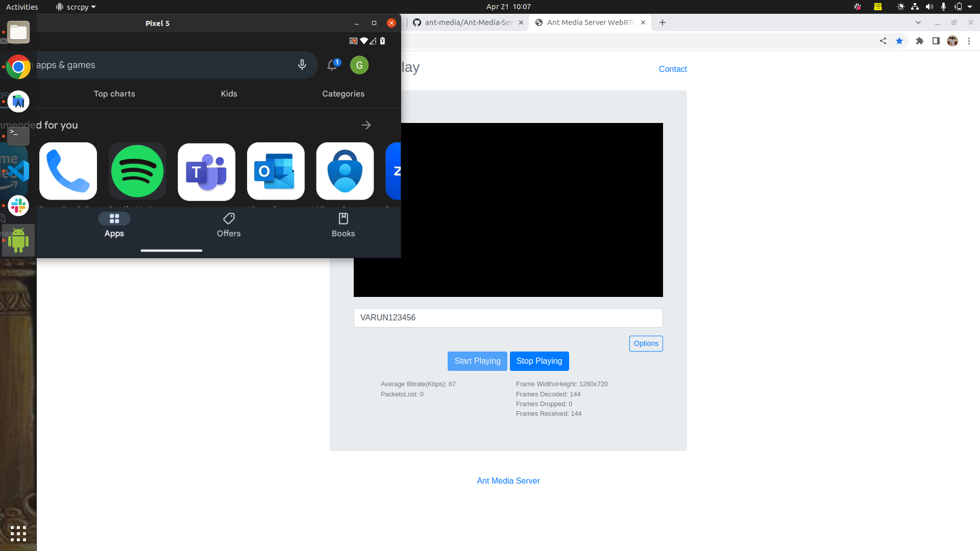Viewport: 980px width, 551px height.
Task: Select the Microsoft Teams app icon
Action: [206, 171]
